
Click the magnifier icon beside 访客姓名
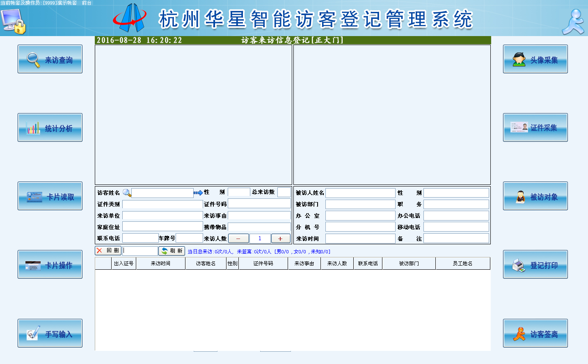click(127, 193)
